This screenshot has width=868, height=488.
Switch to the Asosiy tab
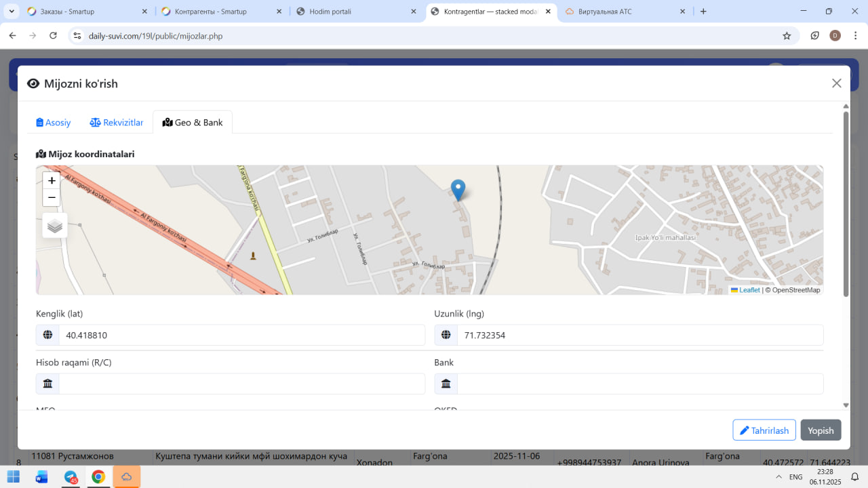pos(54,123)
